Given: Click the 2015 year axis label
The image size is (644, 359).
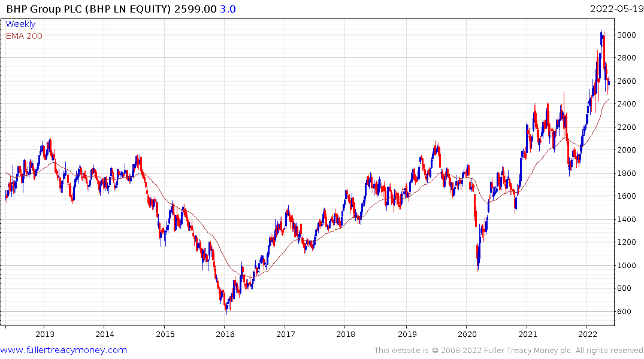Looking at the screenshot, I should point(165,334).
